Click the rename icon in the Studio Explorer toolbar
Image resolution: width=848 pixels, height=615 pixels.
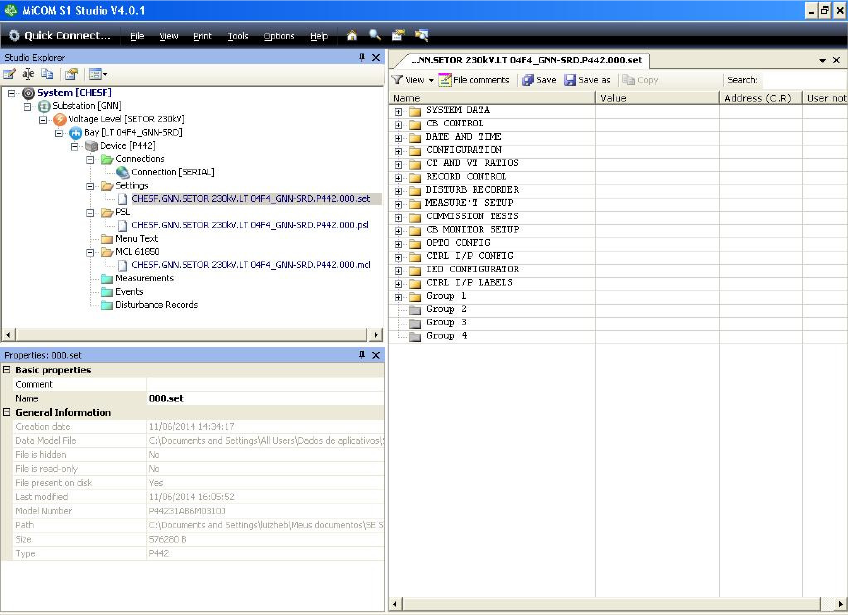click(x=28, y=74)
